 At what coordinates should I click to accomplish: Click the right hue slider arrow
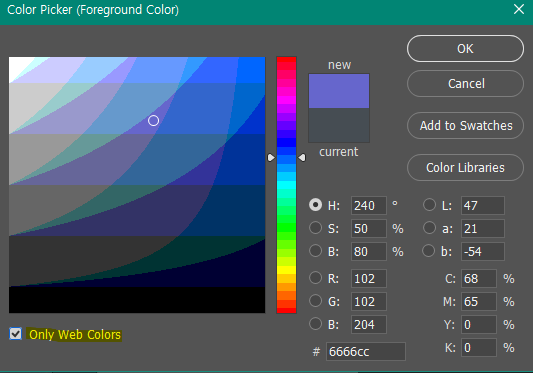[x=302, y=157]
